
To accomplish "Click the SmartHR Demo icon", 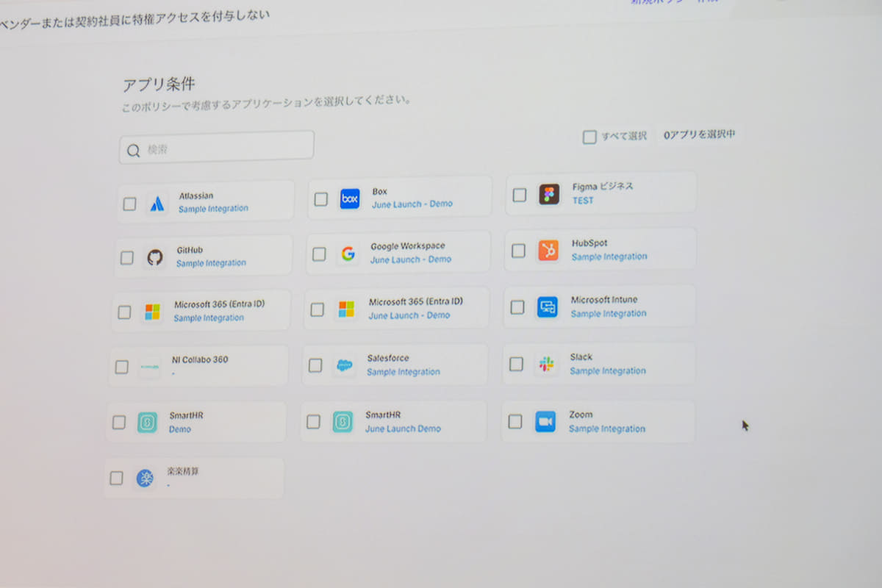I will tap(147, 422).
